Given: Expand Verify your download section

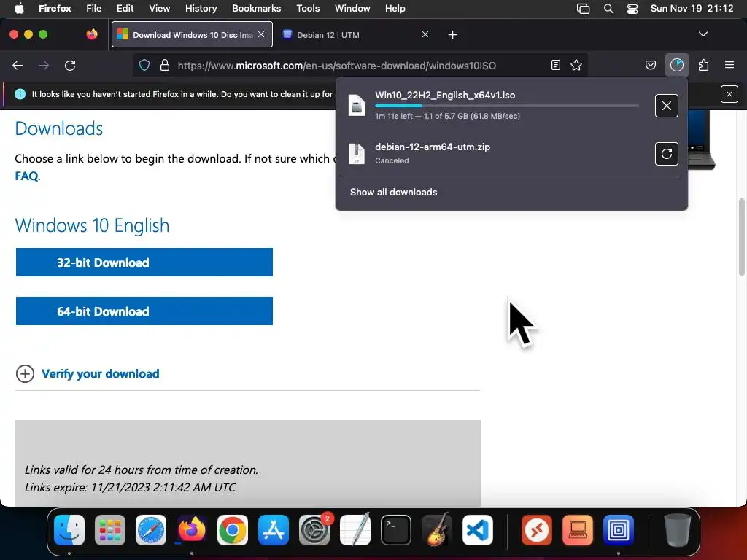Looking at the screenshot, I should (x=25, y=374).
